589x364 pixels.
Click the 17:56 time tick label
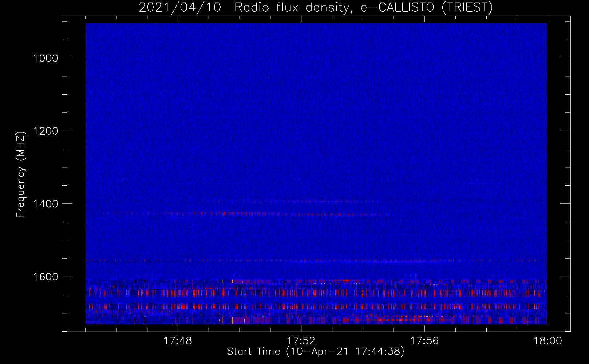424,341
